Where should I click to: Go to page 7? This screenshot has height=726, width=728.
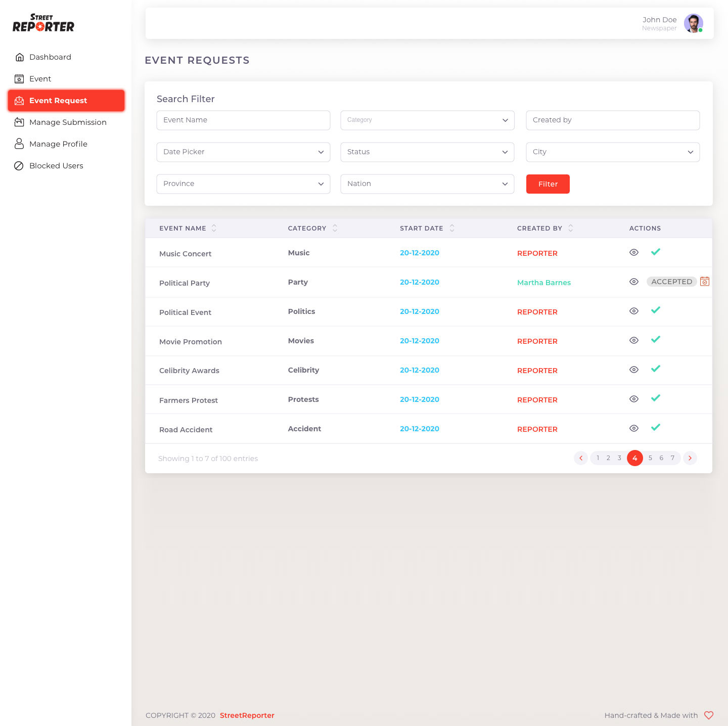click(x=672, y=458)
